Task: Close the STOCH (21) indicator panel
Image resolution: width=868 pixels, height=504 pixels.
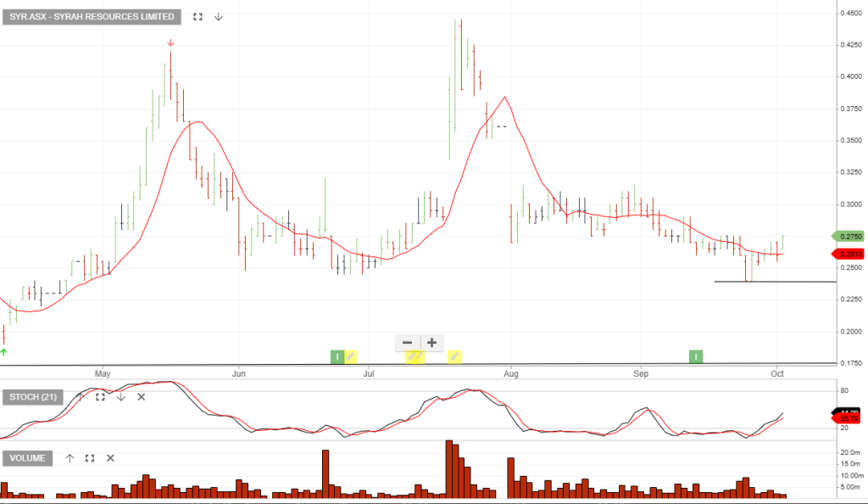Action: pos(142,396)
